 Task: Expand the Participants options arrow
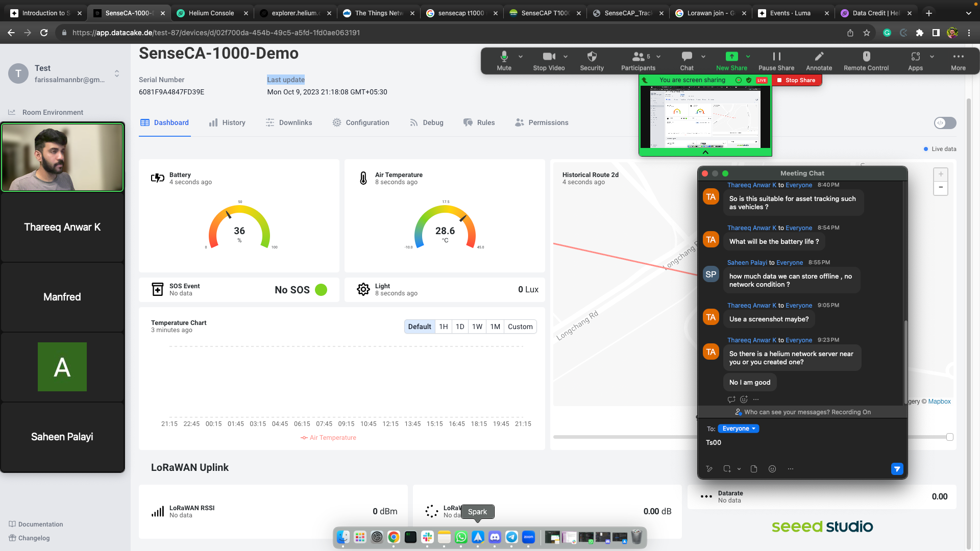coord(658,57)
